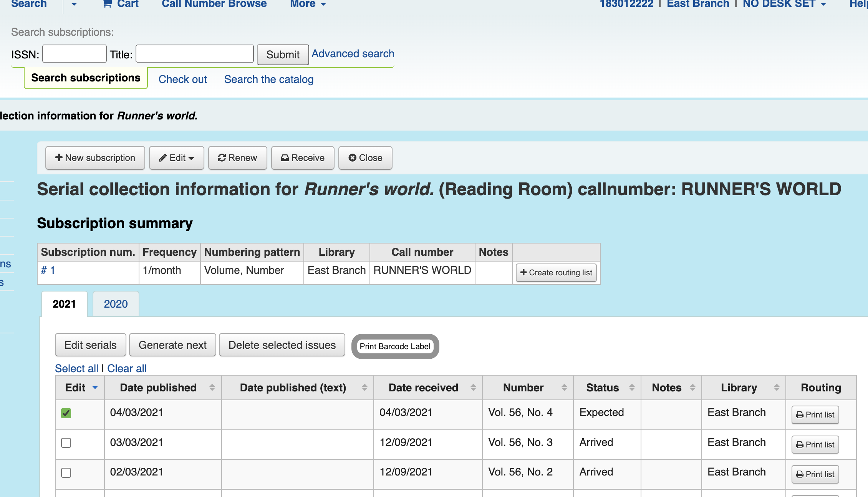868x497 pixels.
Task: Expand the More menu dropdown
Action: tap(308, 4)
